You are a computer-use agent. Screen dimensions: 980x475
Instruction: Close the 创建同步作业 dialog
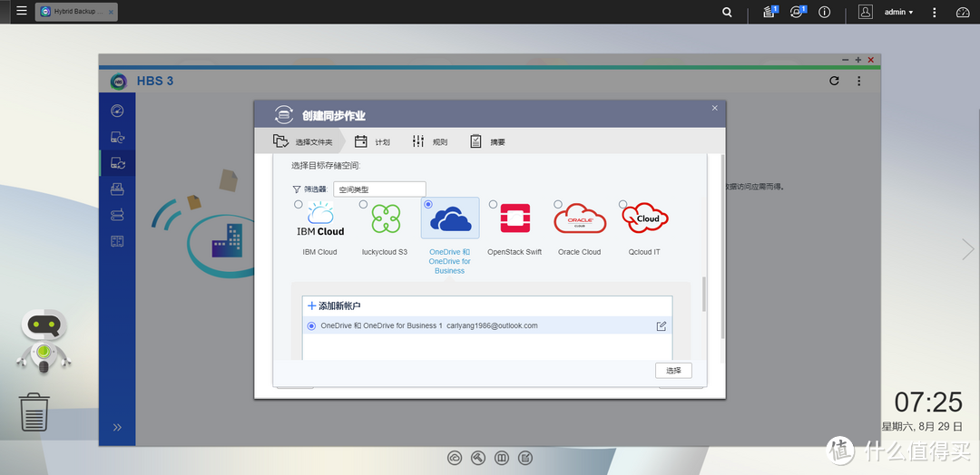[715, 108]
